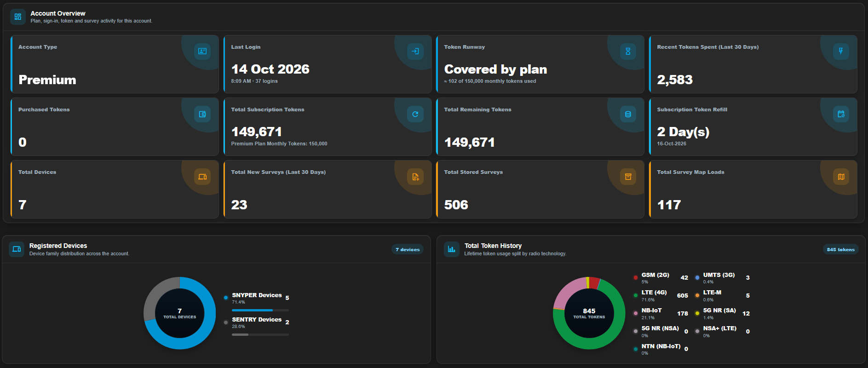Click the UMTS (3G) blue legend dot

click(x=697, y=277)
